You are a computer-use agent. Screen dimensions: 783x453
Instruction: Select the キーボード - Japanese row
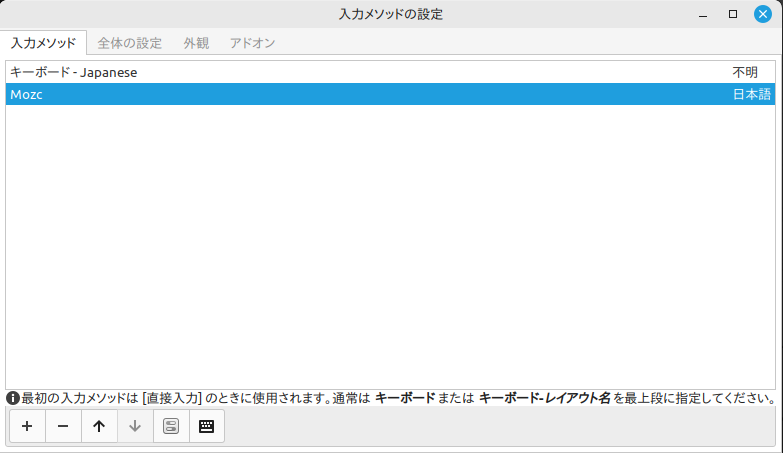pyautogui.click(x=391, y=72)
